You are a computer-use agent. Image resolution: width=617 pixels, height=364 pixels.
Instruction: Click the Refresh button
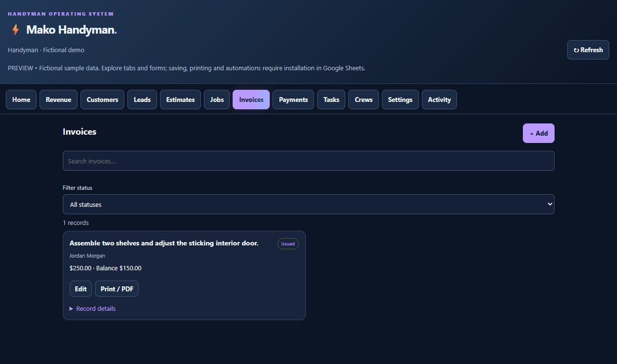pos(588,50)
